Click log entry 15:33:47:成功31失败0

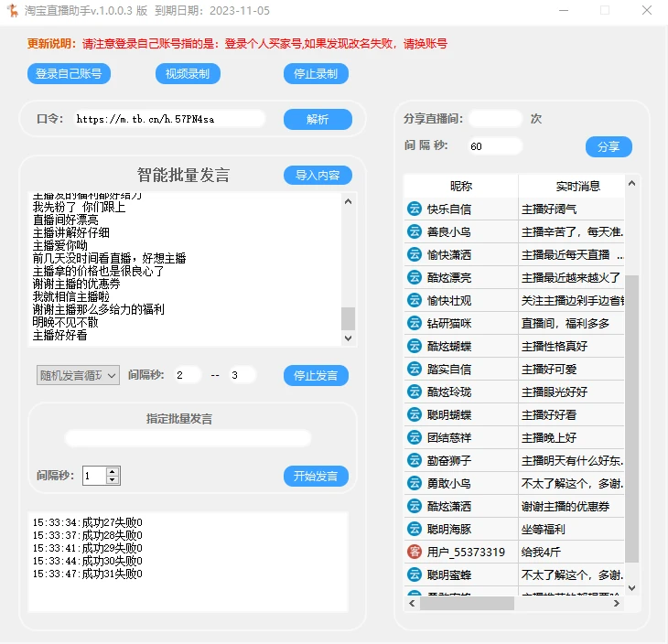tap(87, 574)
